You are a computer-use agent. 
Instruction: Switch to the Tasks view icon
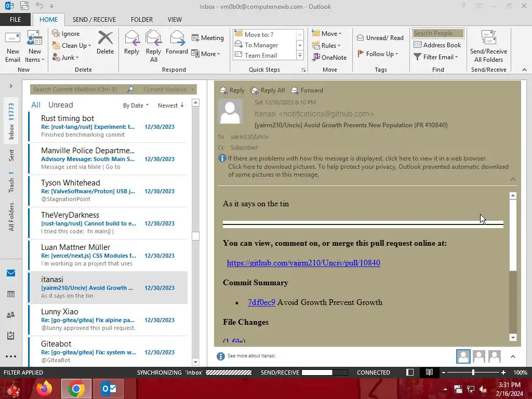coord(11,336)
